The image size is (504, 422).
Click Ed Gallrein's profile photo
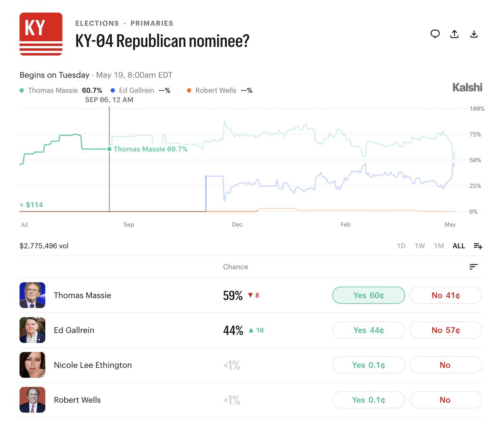click(x=32, y=330)
